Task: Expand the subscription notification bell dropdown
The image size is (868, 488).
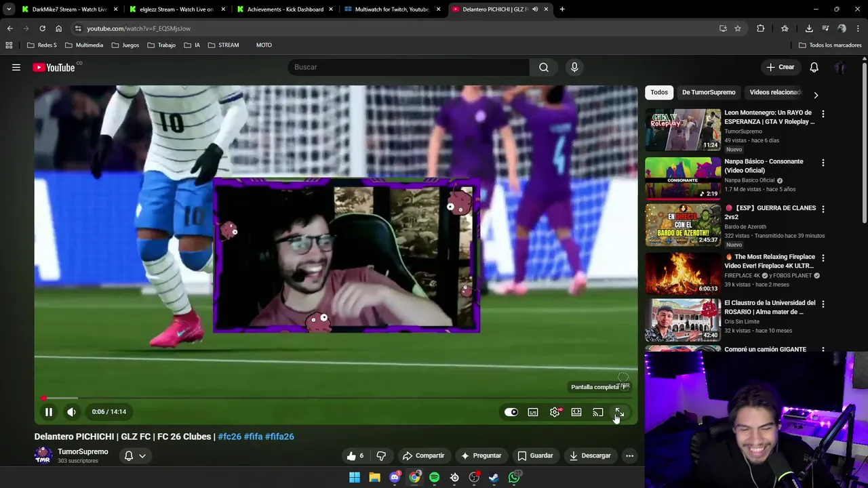Action: tap(135, 455)
